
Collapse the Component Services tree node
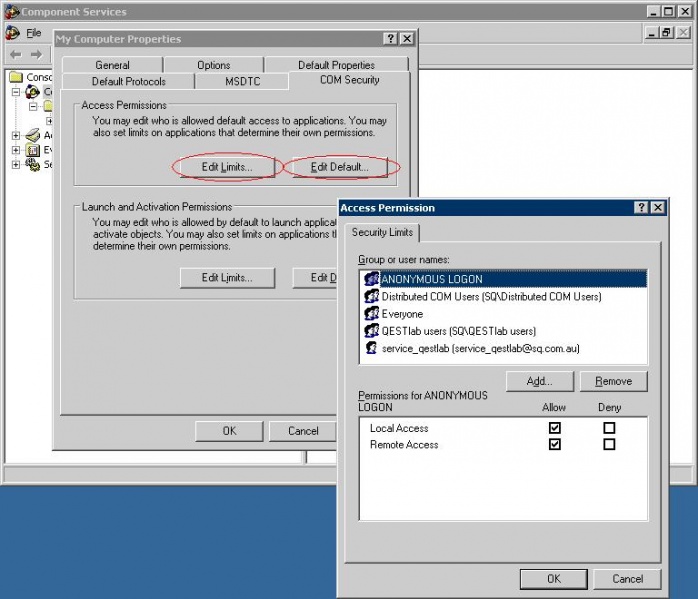click(16, 92)
